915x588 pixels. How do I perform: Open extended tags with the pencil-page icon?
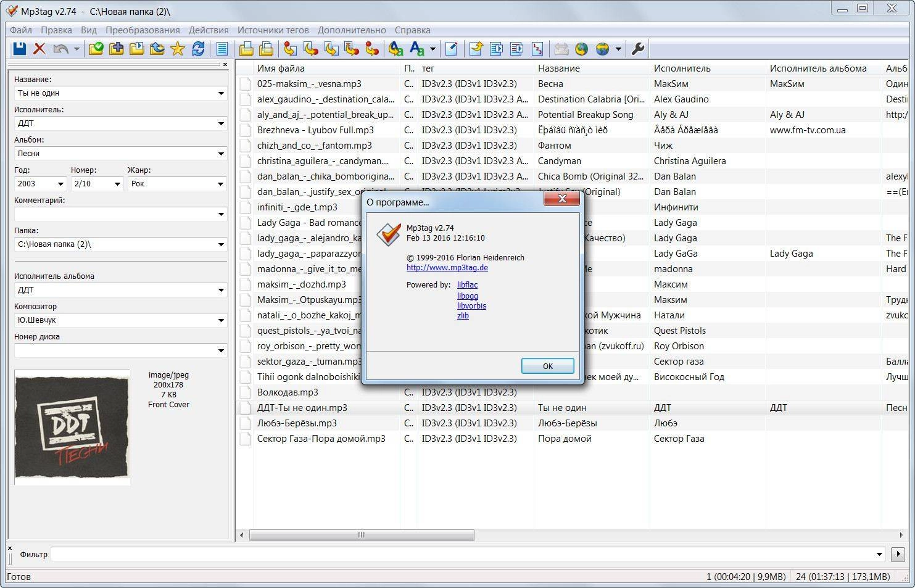(451, 49)
